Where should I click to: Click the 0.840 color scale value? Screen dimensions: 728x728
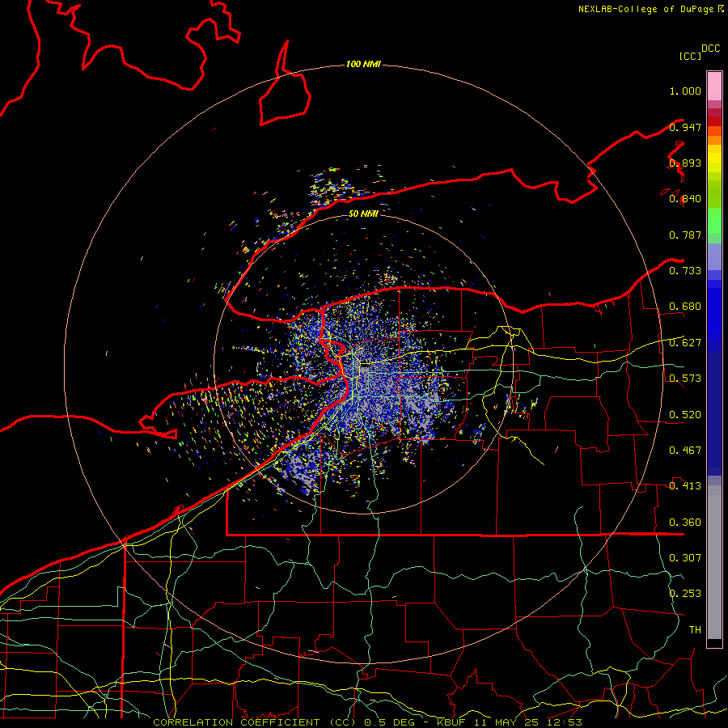pyautogui.click(x=685, y=199)
